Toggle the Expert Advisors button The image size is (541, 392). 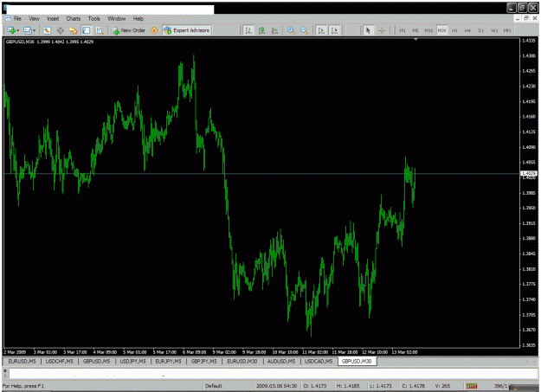point(187,30)
